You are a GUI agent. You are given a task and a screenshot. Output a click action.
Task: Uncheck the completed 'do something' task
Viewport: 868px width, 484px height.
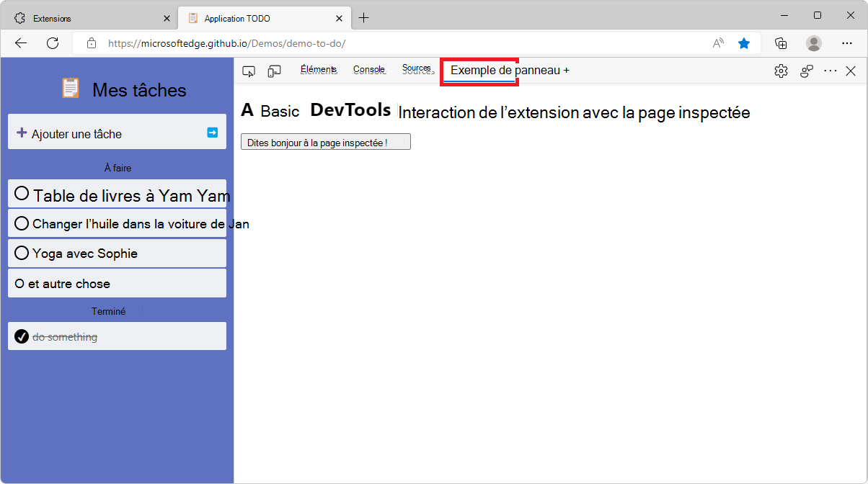(x=21, y=336)
